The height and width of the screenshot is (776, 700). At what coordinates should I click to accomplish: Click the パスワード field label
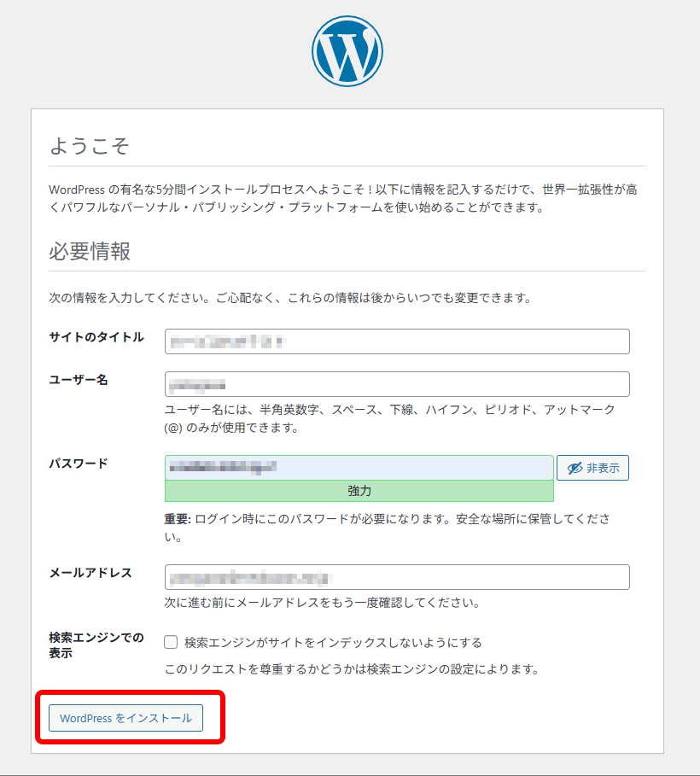coord(79,464)
